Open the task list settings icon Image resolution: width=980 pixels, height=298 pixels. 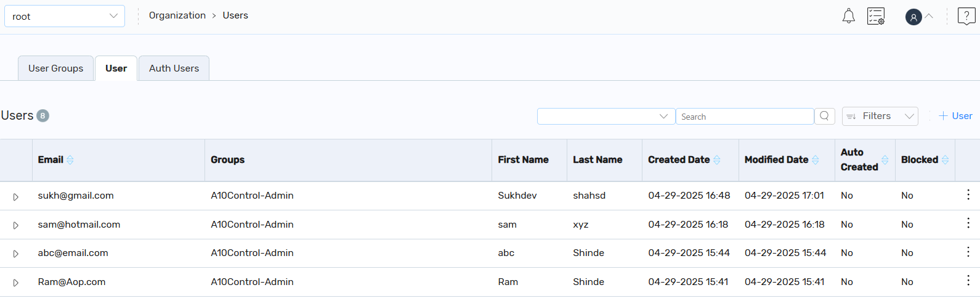pyautogui.click(x=876, y=16)
